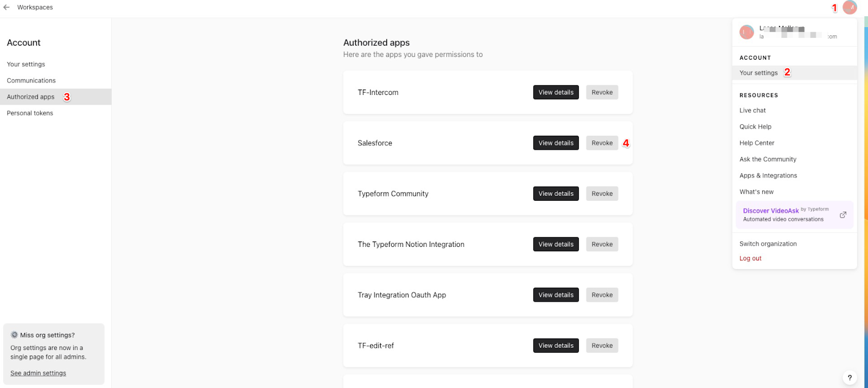
Task: Follow the See admin settings link
Action: [38, 373]
